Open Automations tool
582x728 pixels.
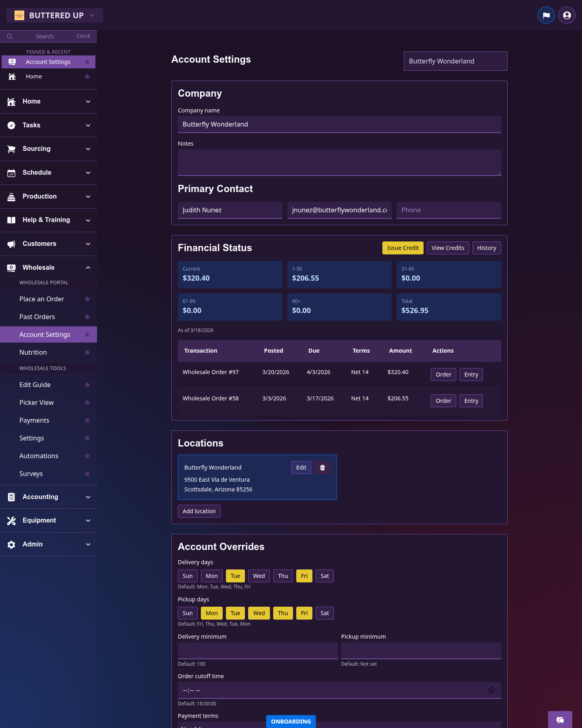point(39,456)
